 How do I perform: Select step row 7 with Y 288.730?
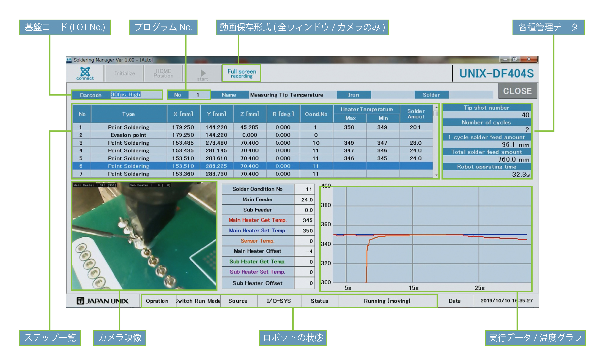tap(253, 174)
